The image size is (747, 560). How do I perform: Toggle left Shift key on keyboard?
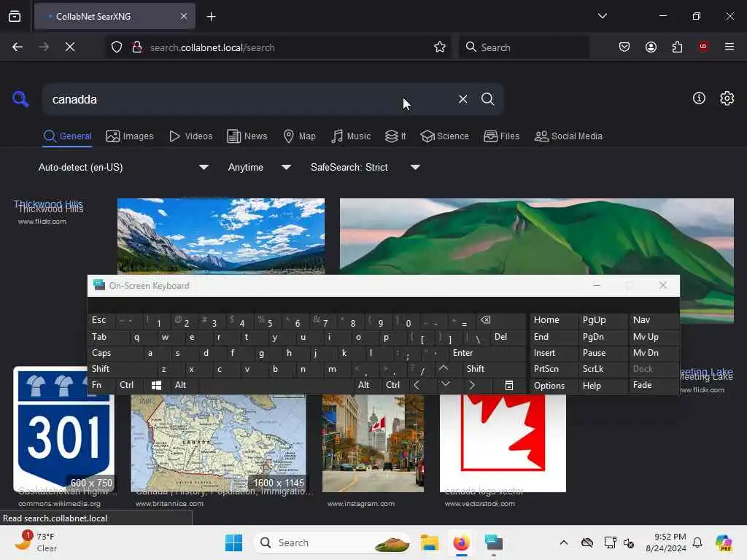pyautogui.click(x=123, y=369)
